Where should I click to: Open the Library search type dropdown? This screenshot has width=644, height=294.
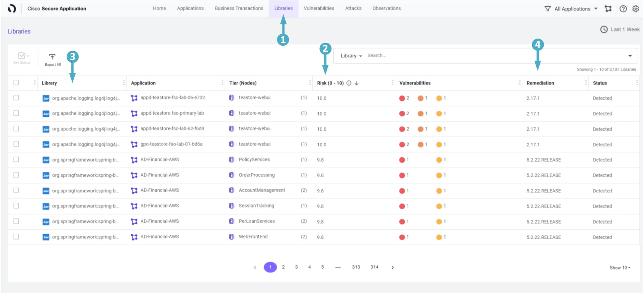pos(351,56)
